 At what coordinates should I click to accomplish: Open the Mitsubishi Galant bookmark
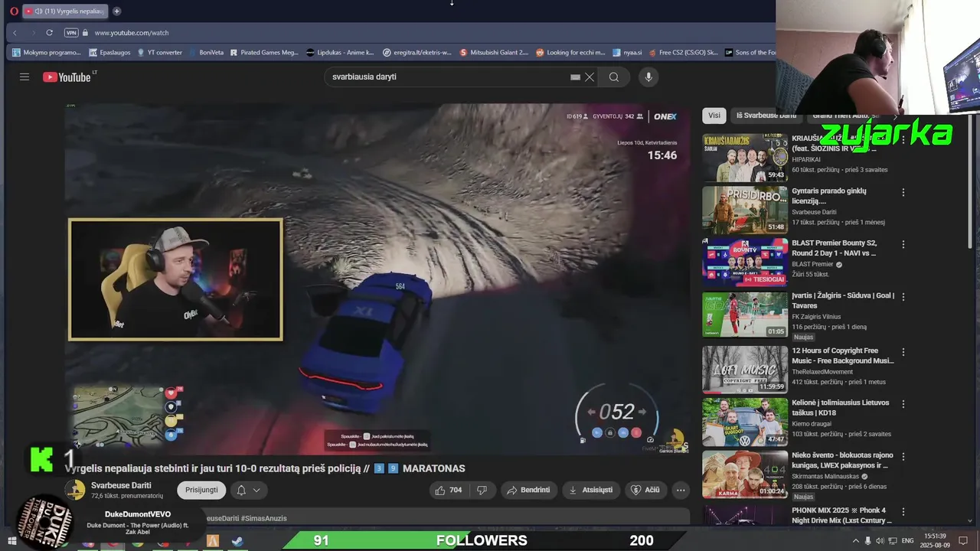pyautogui.click(x=495, y=53)
